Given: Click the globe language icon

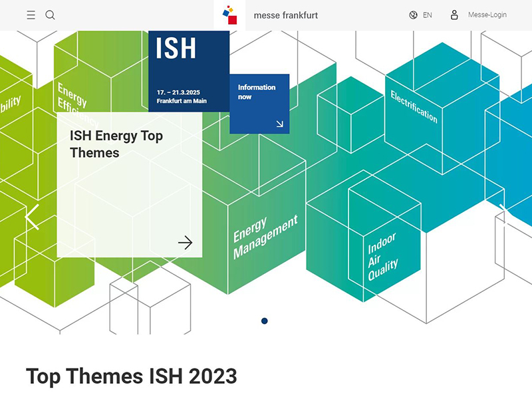Looking at the screenshot, I should coord(413,15).
